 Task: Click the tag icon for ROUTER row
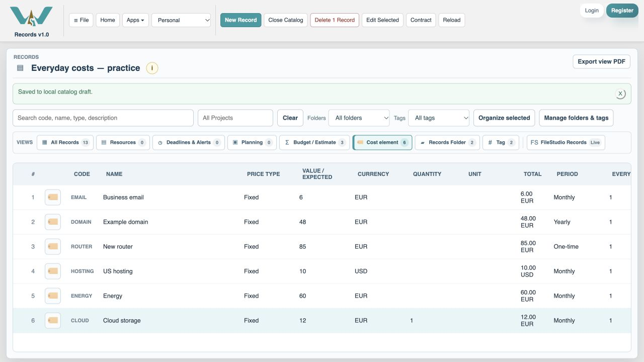(x=53, y=247)
